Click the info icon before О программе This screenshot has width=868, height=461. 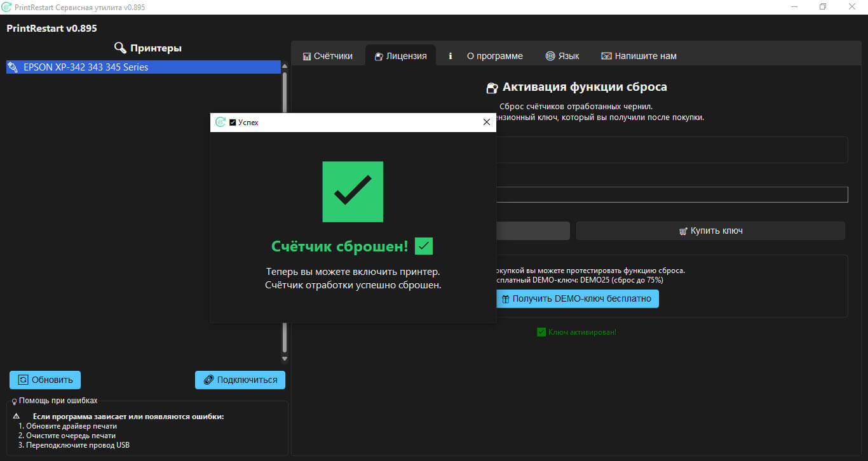(x=451, y=56)
